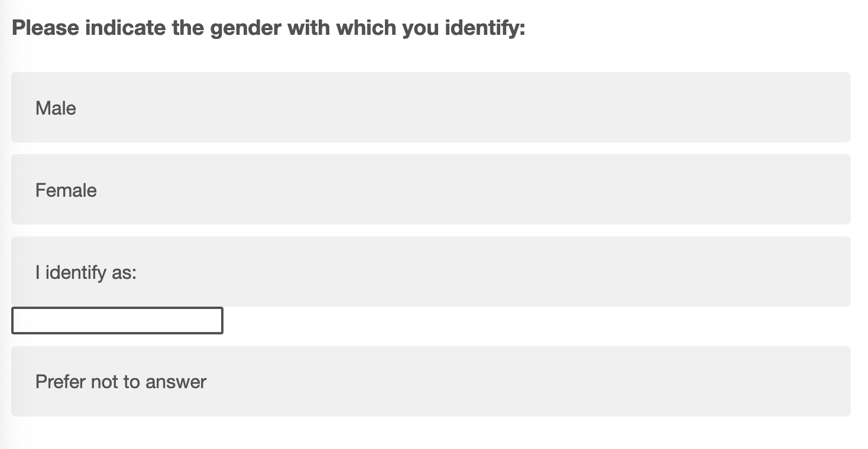Choose Female as your gender

pyautogui.click(x=430, y=190)
